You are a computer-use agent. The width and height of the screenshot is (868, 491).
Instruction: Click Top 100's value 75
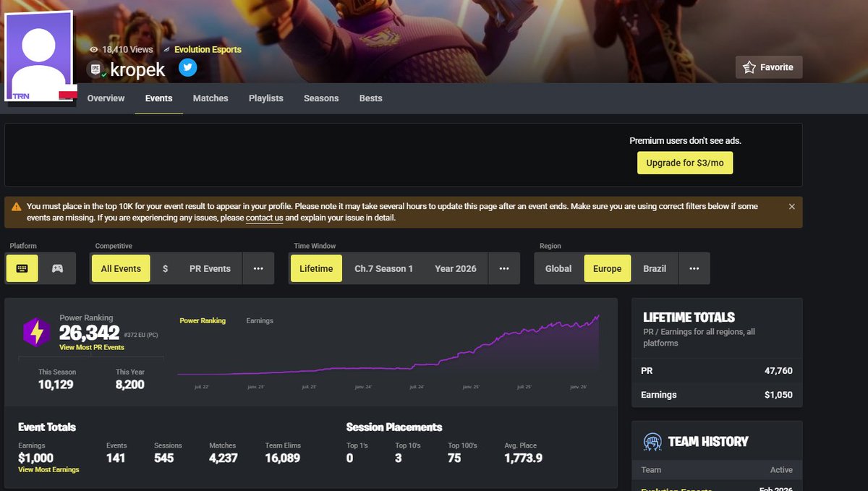tap(454, 458)
